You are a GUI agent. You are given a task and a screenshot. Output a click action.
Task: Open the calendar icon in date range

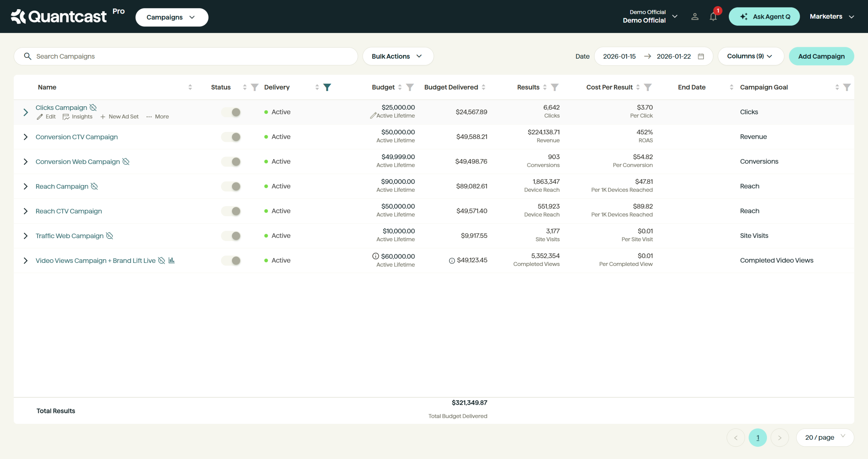(x=701, y=56)
